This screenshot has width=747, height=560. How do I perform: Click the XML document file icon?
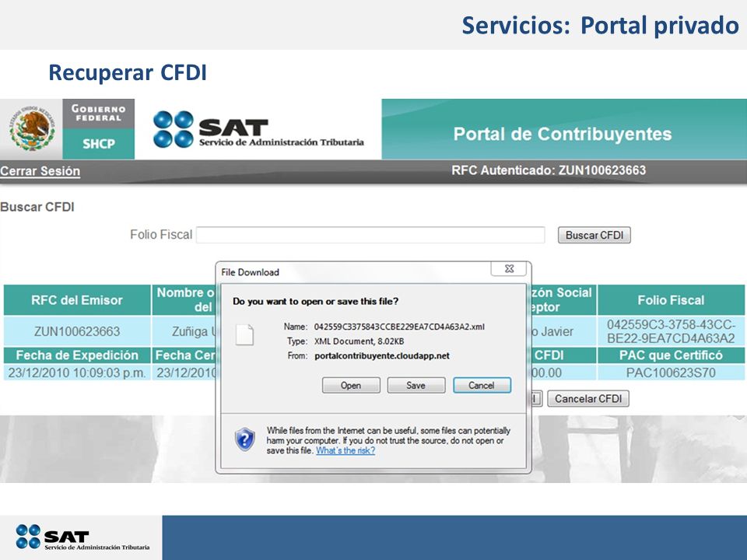(245, 334)
